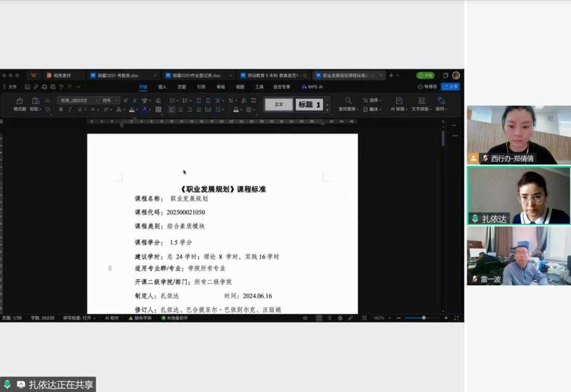The height and width of the screenshot is (392, 571).
Task: Click the print icon in quick access bar
Action: [x=44, y=87]
